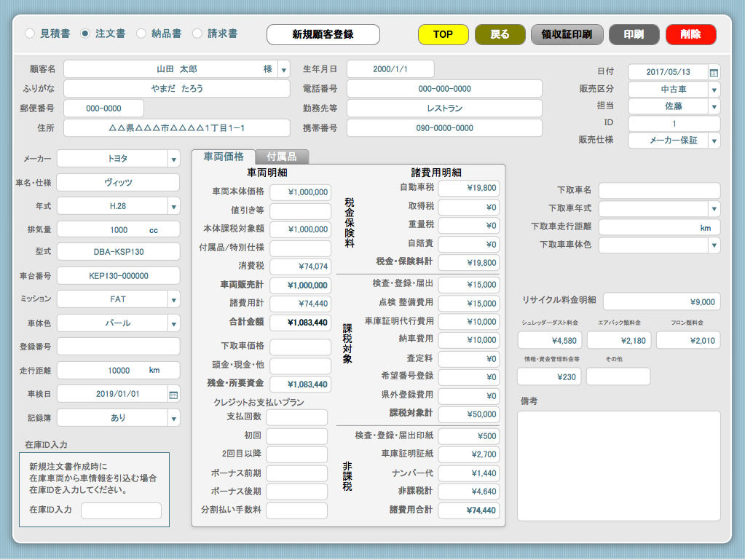Open the ミッション dropdown arrow
745x560 pixels.
[x=174, y=300]
